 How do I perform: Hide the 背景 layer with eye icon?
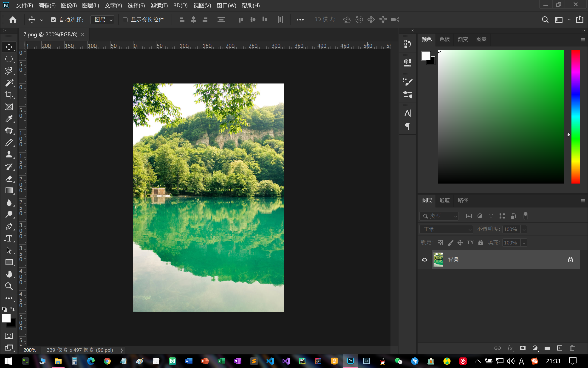424,260
